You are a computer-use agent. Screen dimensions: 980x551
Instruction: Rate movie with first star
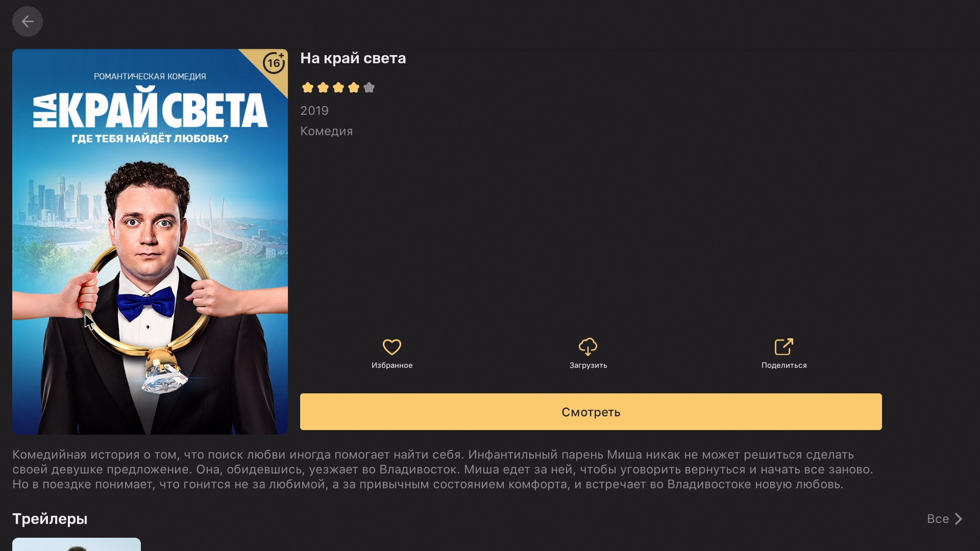coord(308,88)
